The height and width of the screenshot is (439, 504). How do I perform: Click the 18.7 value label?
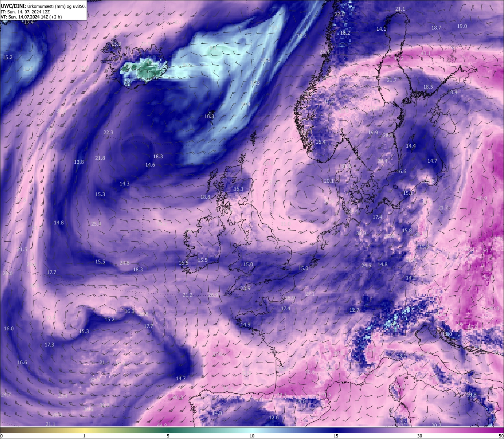pyautogui.click(x=436, y=28)
